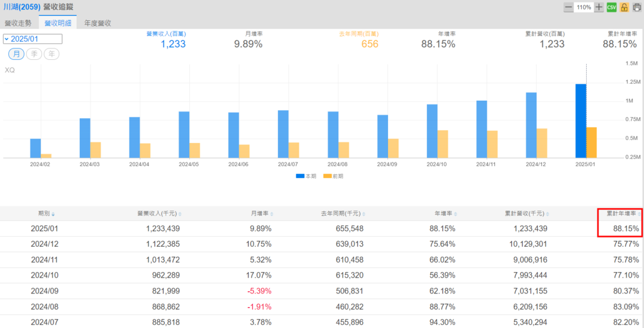Click the 75.77% cumulative growth cell

pos(626,244)
